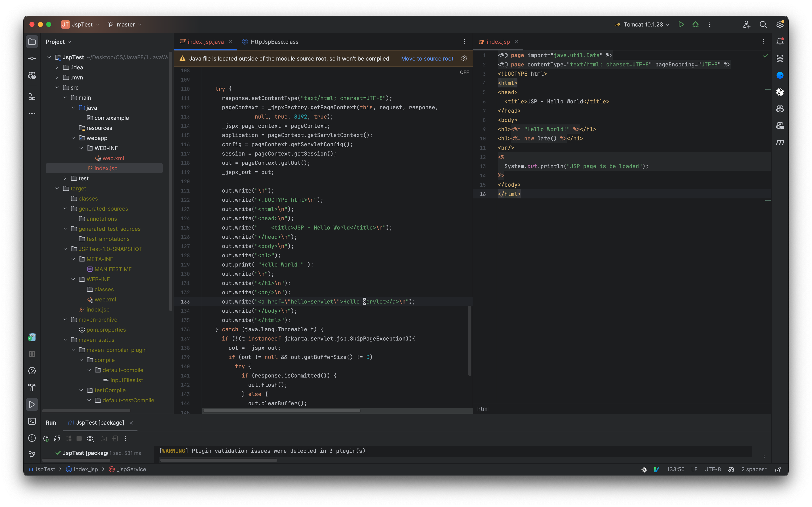Toggle Show Output with the eye icon

tap(90, 438)
